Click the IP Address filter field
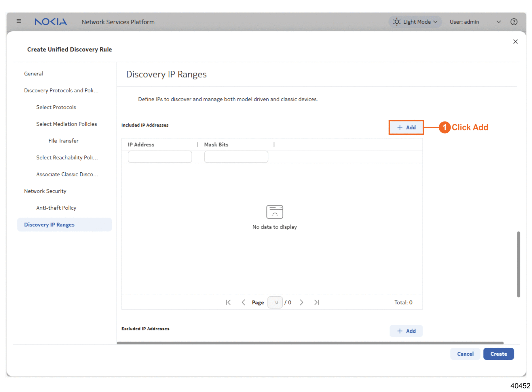Screen dimensions: 532x392 160,157
